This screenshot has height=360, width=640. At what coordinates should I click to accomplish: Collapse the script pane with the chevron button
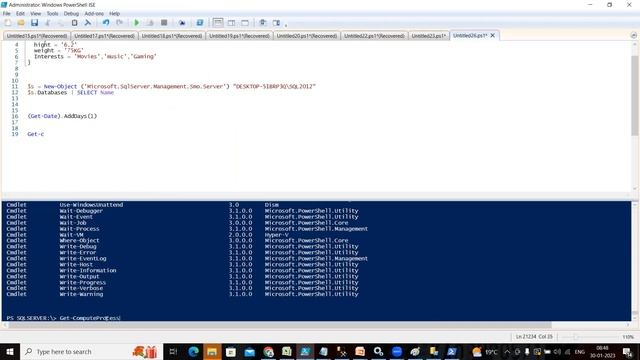click(633, 36)
